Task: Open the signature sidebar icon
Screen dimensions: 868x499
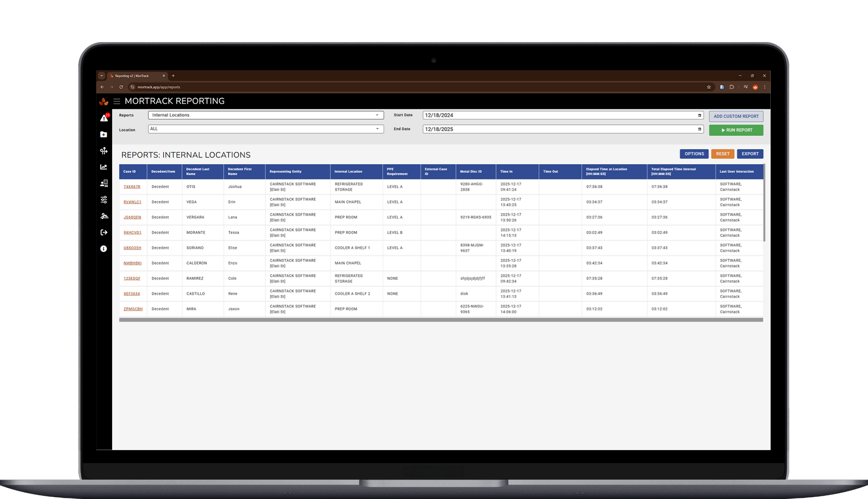Action: coord(104,216)
